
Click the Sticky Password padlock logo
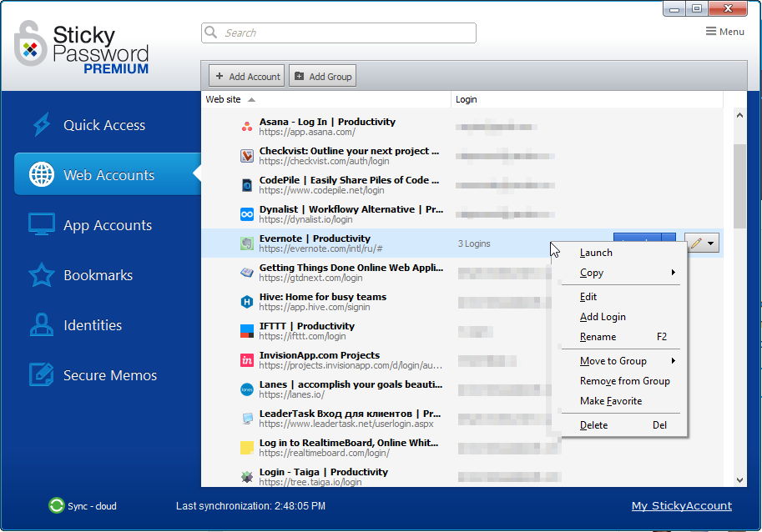[x=30, y=44]
